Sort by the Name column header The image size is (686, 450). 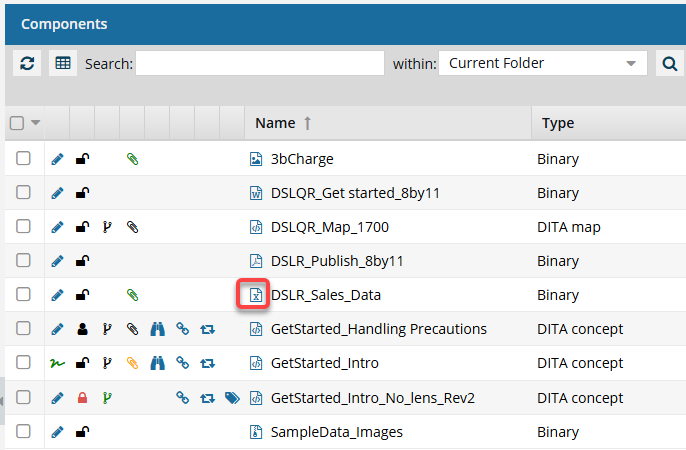click(x=275, y=123)
